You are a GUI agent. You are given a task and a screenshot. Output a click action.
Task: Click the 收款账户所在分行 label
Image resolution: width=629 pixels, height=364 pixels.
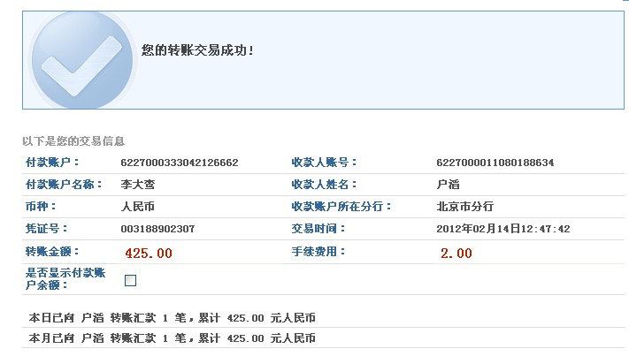[x=341, y=207]
